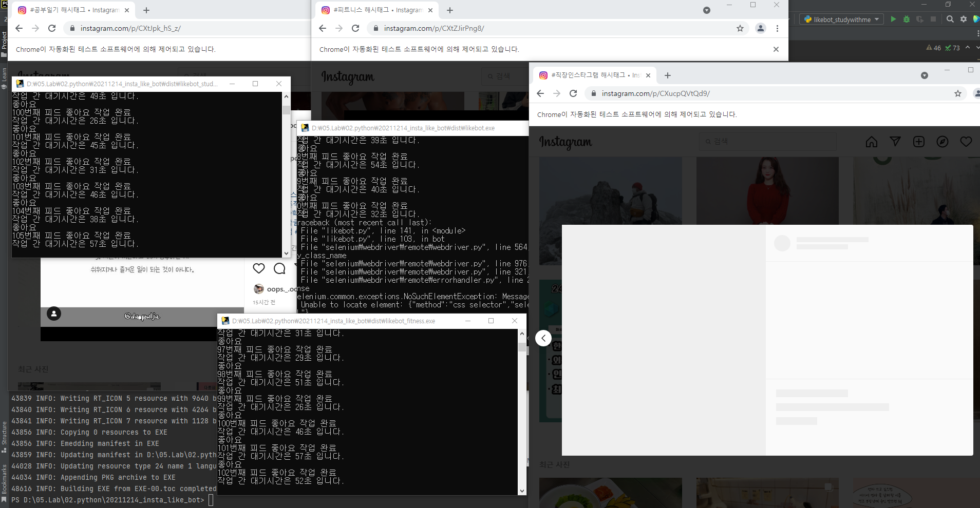This screenshot has height=508, width=980.
Task: Start the PyCharm debug (bug) icon
Action: tap(907, 19)
